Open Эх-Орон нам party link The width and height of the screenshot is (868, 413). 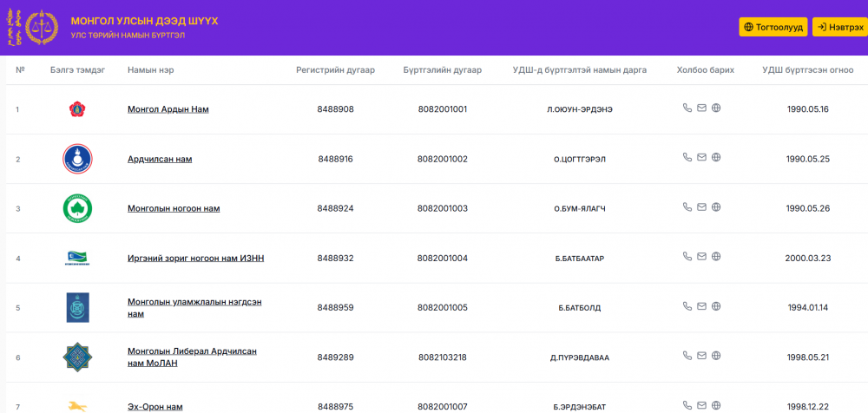click(155, 406)
